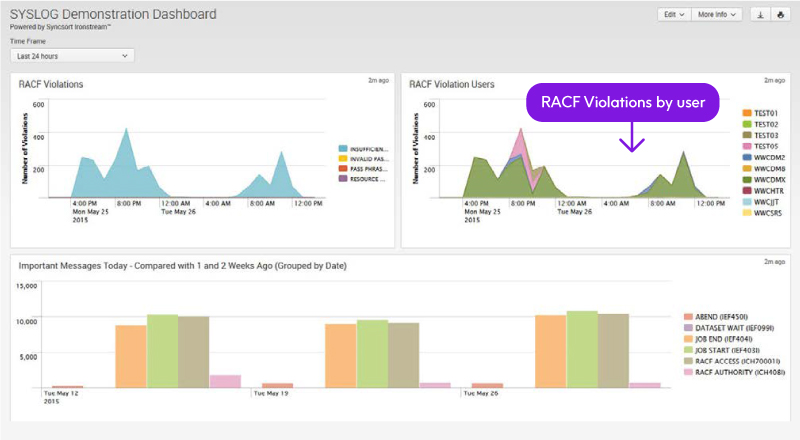Click the 2m ago timestamp in the Violation Users panel
800x440 pixels.
(x=774, y=81)
